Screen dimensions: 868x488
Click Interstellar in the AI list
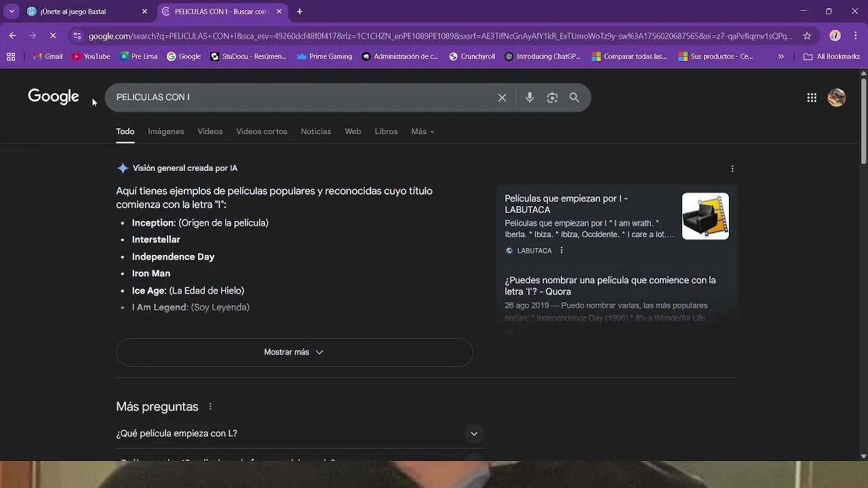click(156, 240)
